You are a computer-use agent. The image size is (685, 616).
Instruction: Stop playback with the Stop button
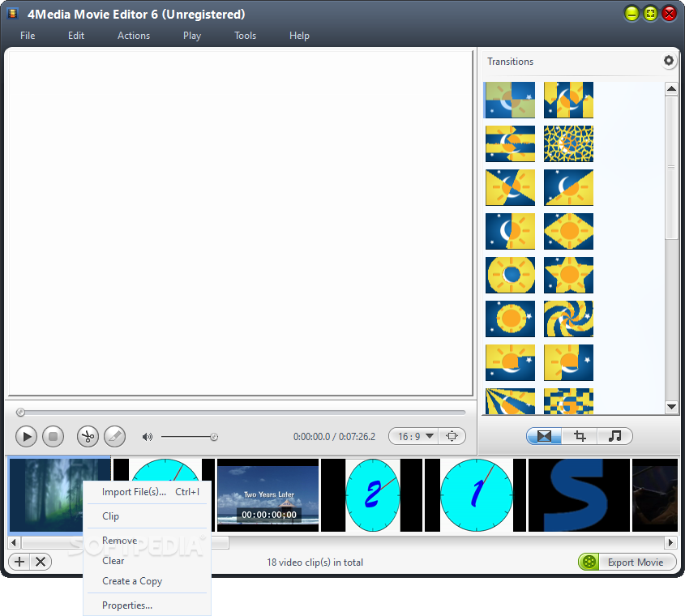tap(54, 436)
